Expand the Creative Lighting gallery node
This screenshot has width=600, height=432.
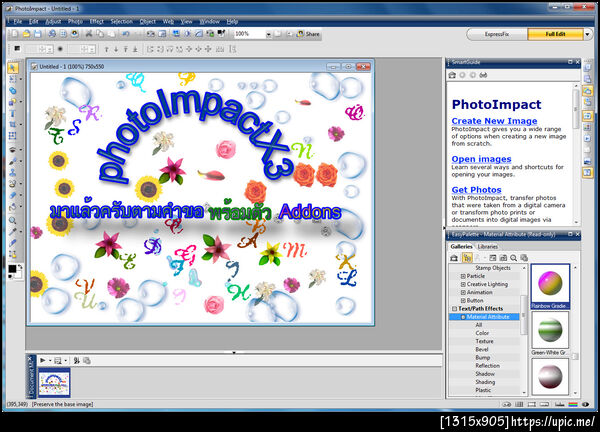click(463, 284)
